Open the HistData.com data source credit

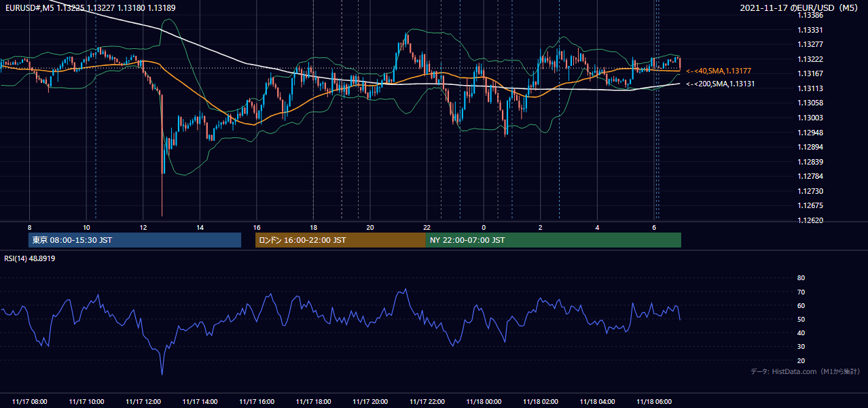point(805,371)
